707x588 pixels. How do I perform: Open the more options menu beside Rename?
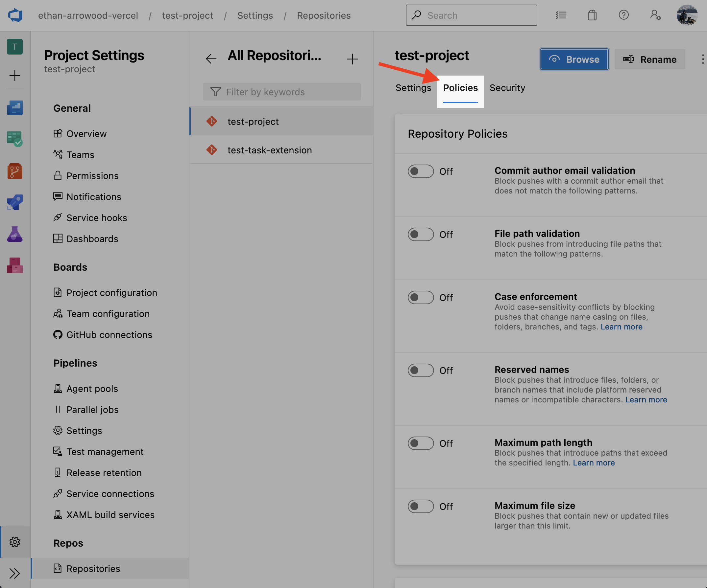(x=703, y=59)
